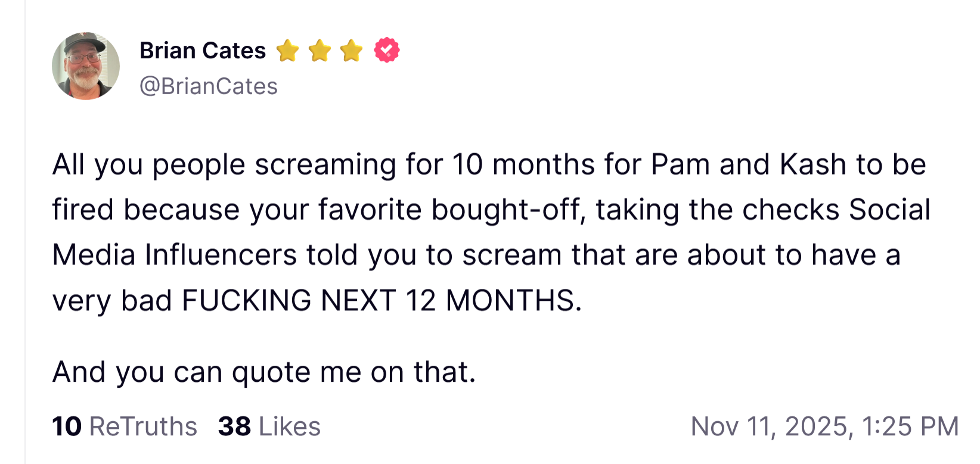This screenshot has width=980, height=464.
Task: Click the 'Media Influencers' text in the post
Action: pos(174,255)
